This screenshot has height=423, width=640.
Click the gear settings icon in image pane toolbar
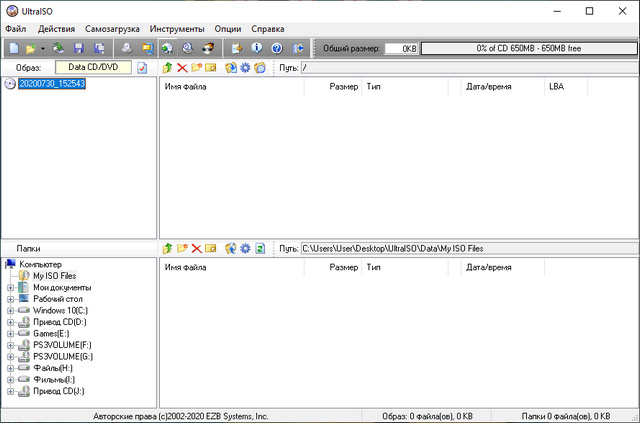244,68
